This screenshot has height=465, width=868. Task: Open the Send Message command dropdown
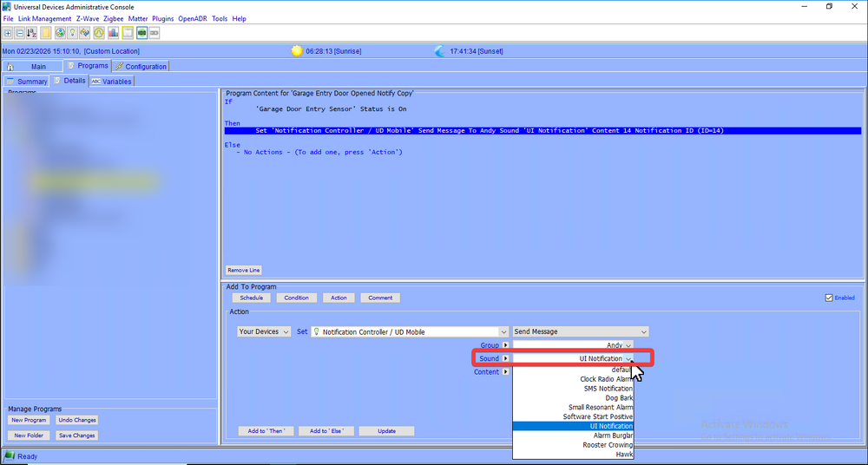[x=580, y=331]
